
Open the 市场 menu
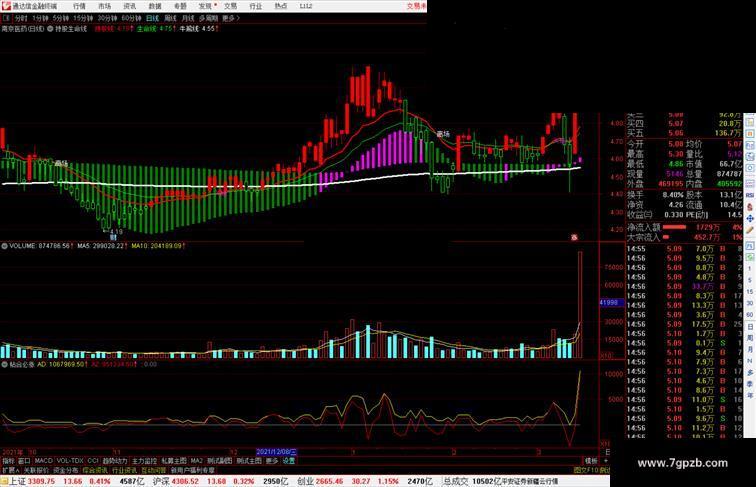(x=105, y=6)
